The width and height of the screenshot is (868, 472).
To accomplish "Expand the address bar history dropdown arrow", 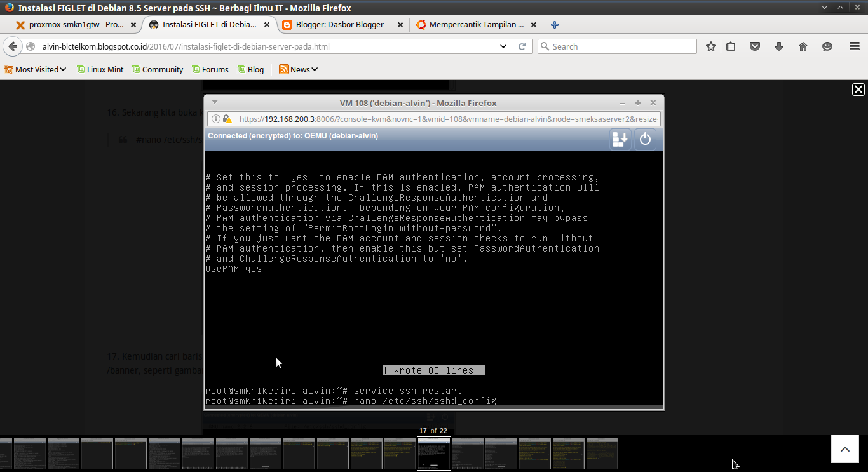I will point(503,46).
